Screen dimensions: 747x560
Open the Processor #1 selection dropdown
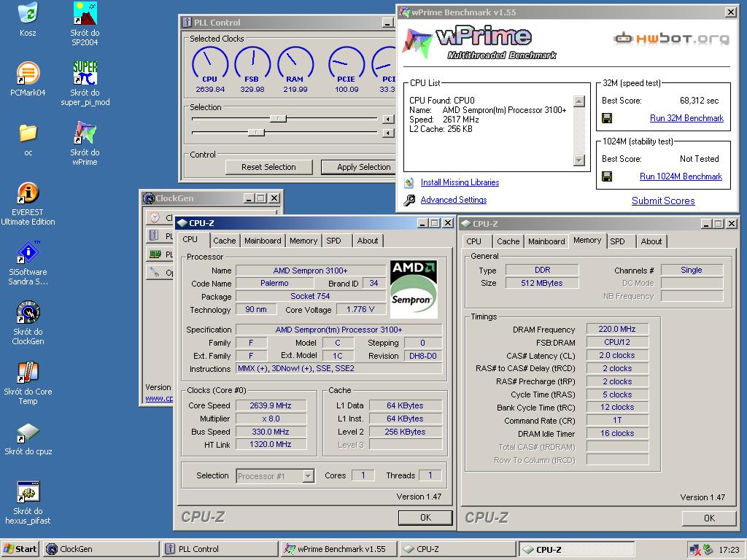pyautogui.click(x=309, y=475)
